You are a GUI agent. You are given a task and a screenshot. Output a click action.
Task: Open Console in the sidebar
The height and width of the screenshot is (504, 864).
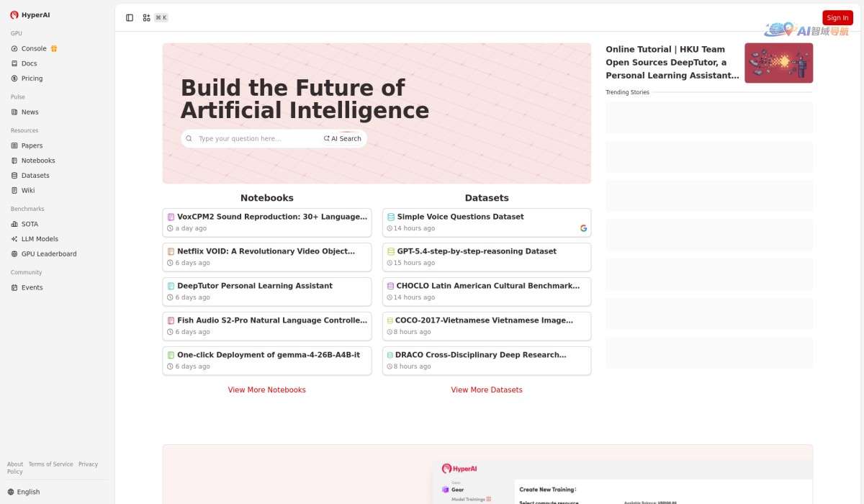coord(34,49)
